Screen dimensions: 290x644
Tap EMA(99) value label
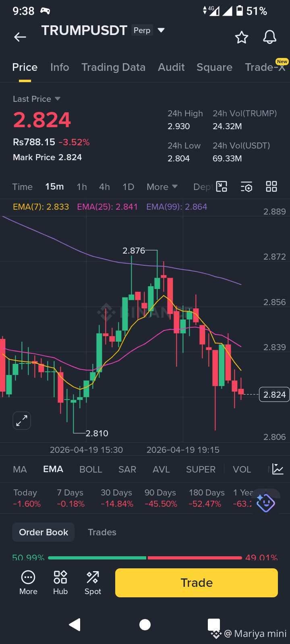point(177,207)
